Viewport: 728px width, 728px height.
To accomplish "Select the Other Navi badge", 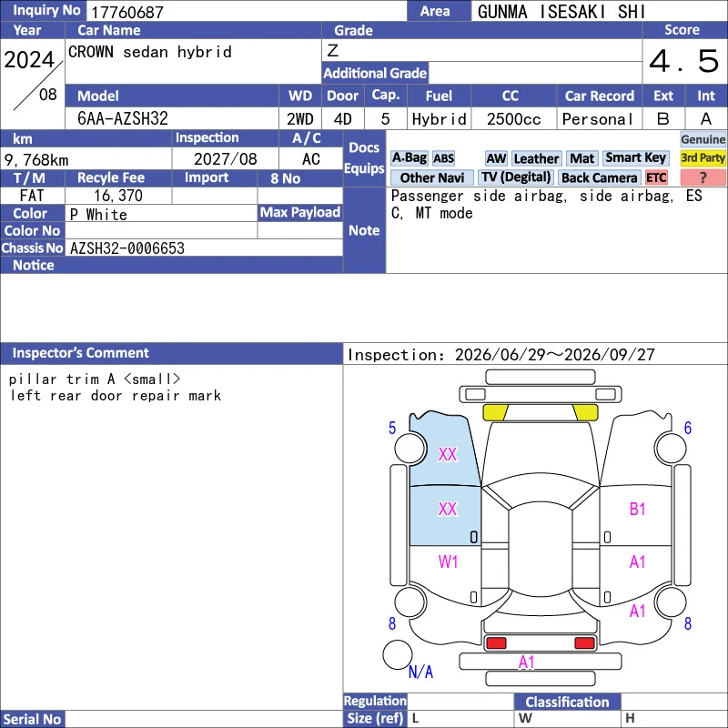I will 431,177.
